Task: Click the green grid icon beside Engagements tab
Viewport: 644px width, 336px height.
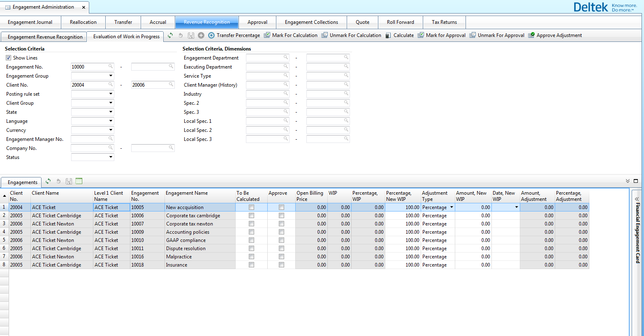Action: 79,181
